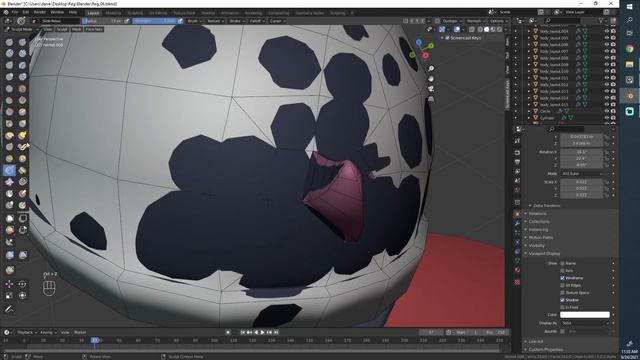Click the red X axis gizmo ball
640x360 pixels.
425,55
